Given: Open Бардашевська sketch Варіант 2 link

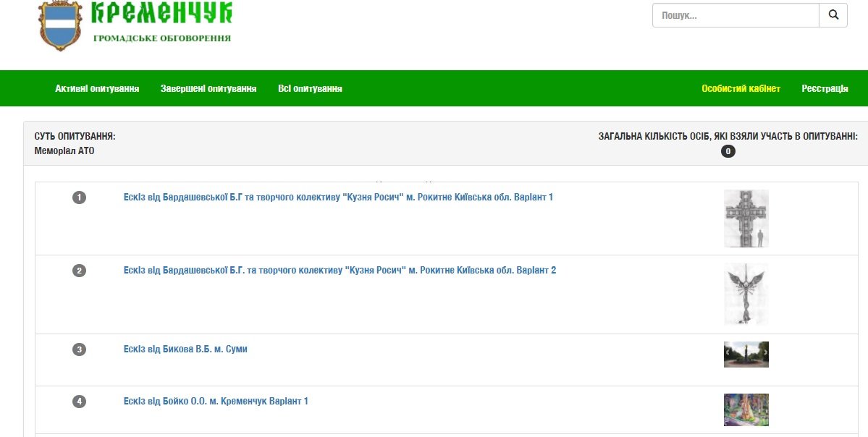Looking at the screenshot, I should 340,271.
